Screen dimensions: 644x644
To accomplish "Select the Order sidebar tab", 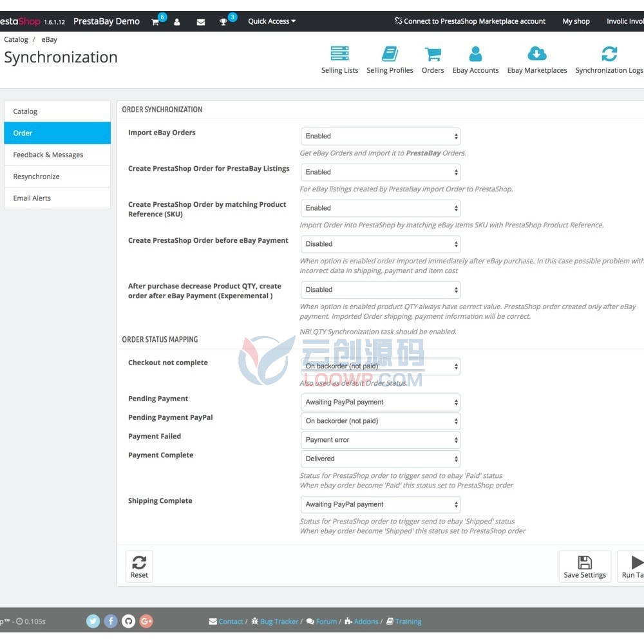I will pos(57,133).
